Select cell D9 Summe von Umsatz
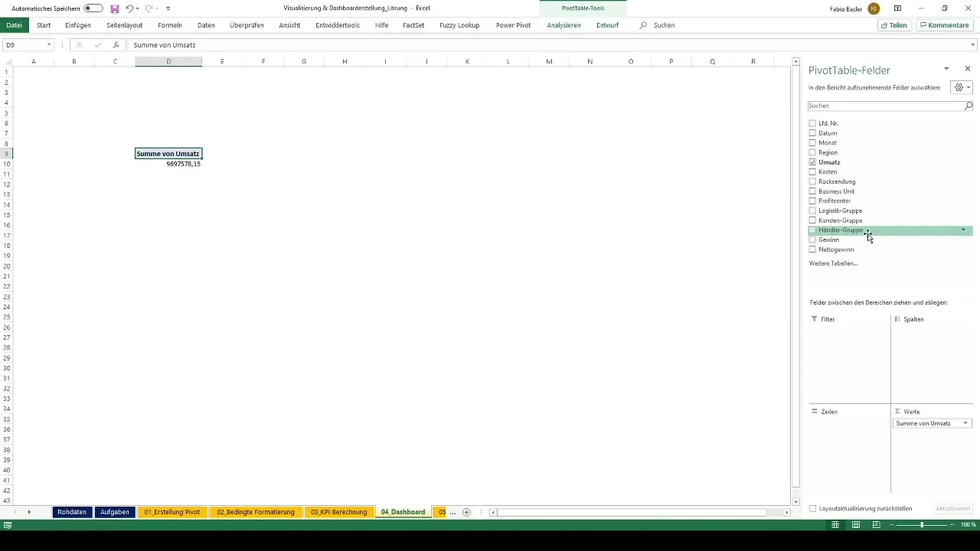This screenshot has height=551, width=980. click(x=168, y=154)
